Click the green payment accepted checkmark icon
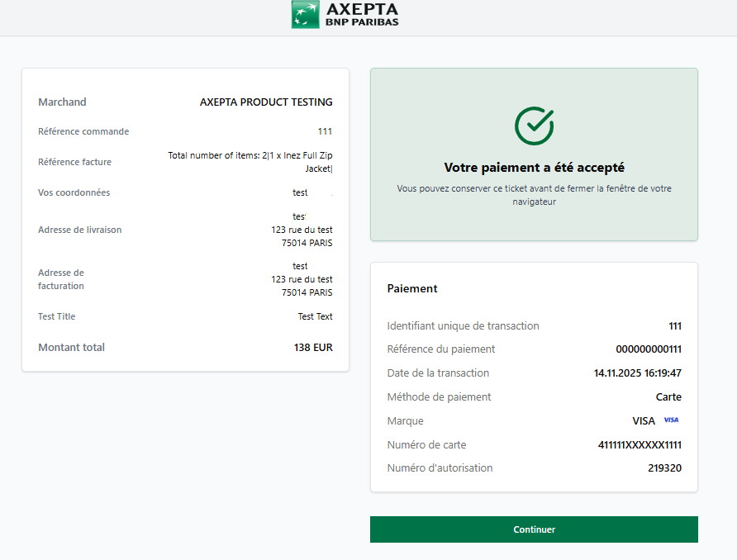The height and width of the screenshot is (560, 737). (x=534, y=126)
